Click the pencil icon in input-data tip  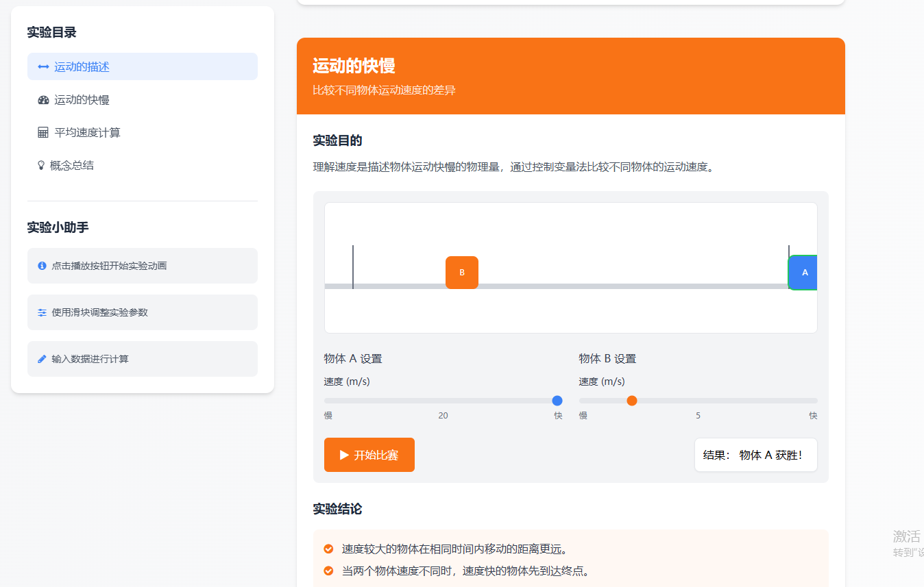coord(42,359)
